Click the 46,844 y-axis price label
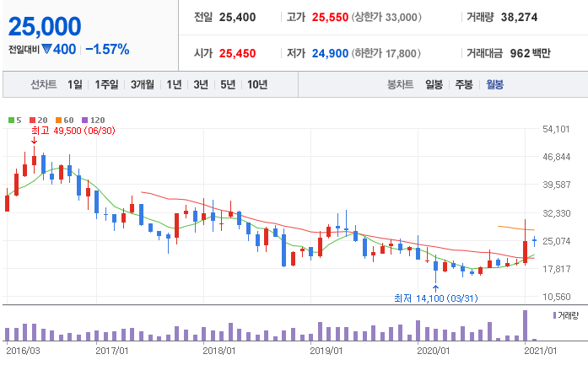Image resolution: width=588 pixels, height=365 pixels. click(557, 157)
